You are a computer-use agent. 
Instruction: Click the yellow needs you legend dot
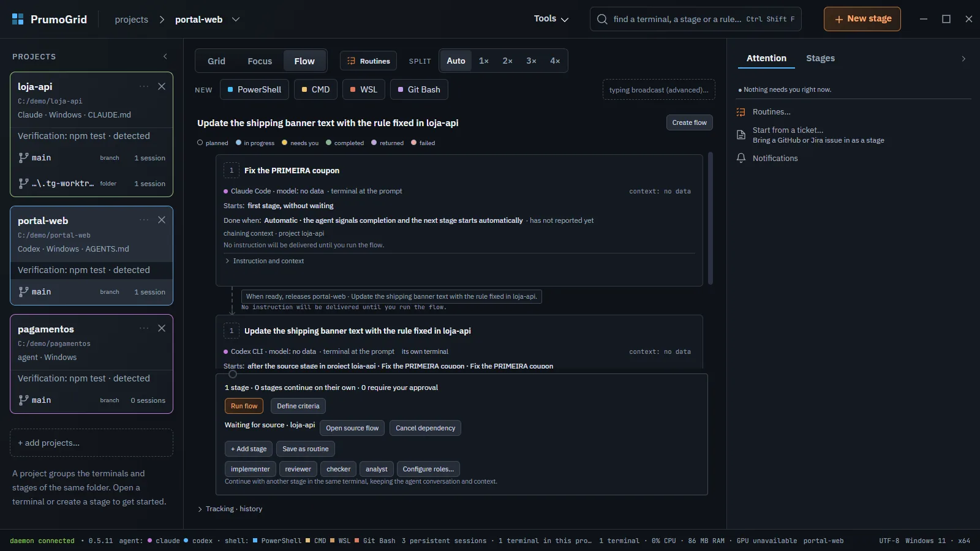tap(284, 143)
